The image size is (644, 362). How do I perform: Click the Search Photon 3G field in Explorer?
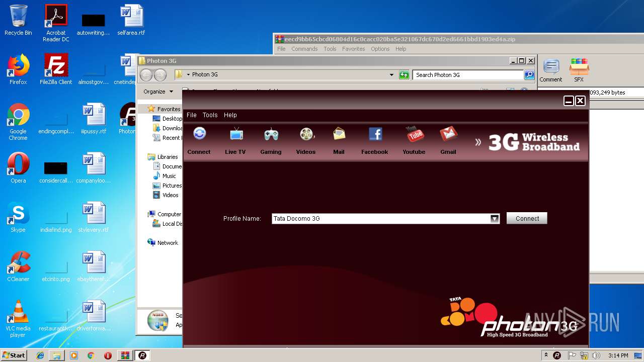coord(468,75)
